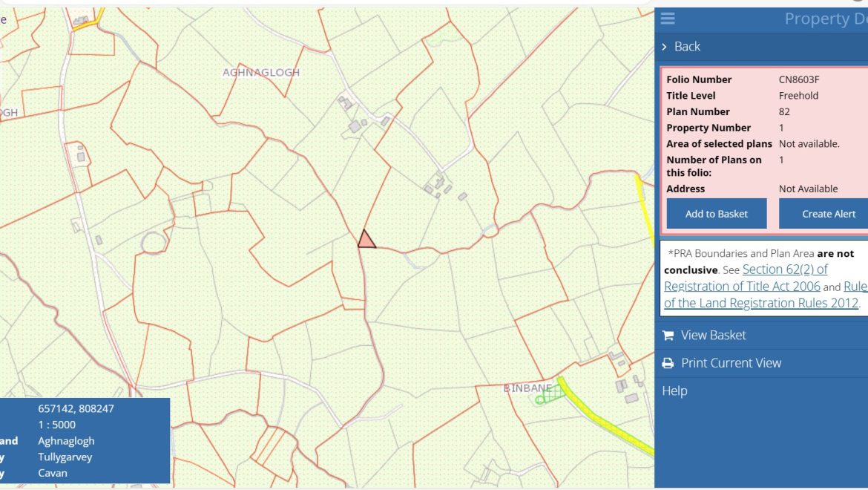The height and width of the screenshot is (490, 868).
Task: Click the BINBANE place label on map
Action: (x=527, y=388)
